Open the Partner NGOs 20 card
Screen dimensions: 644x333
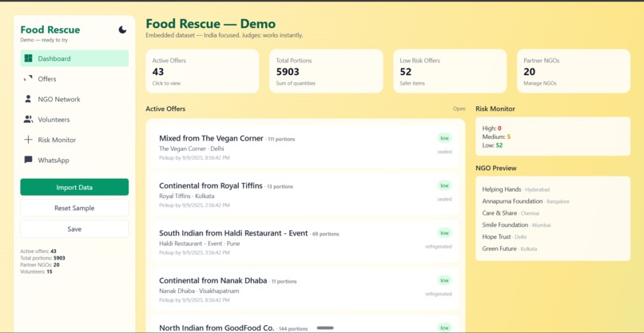(x=574, y=71)
